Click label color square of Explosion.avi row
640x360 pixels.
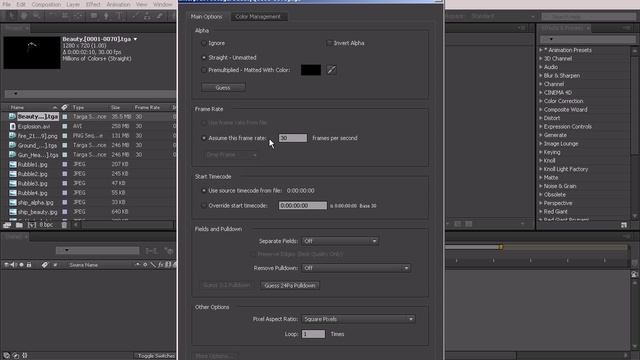tap(64, 127)
